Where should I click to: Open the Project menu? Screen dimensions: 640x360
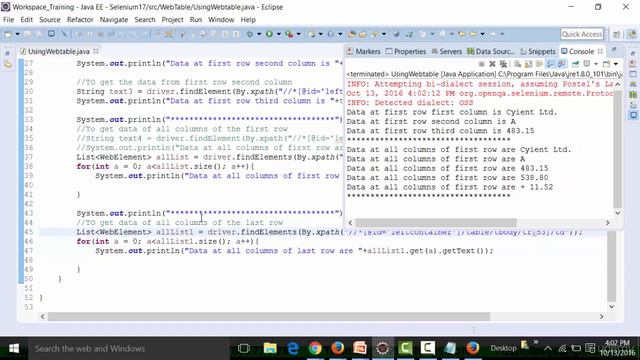tap(172, 20)
